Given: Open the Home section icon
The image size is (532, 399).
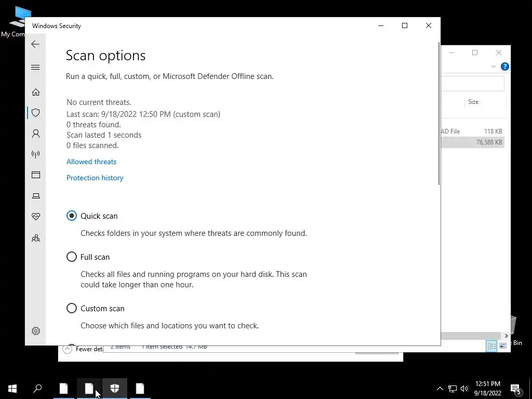Looking at the screenshot, I should tap(36, 92).
